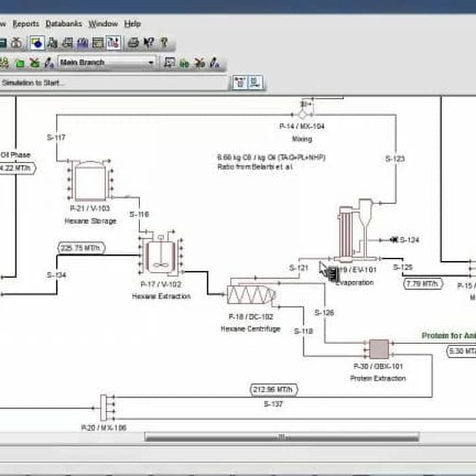
Task: Open the Window menu
Action: click(x=103, y=24)
